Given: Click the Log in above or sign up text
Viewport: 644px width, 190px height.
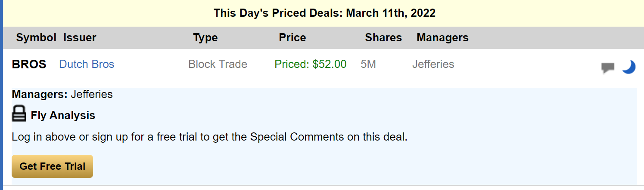Looking at the screenshot, I should 209,137.
